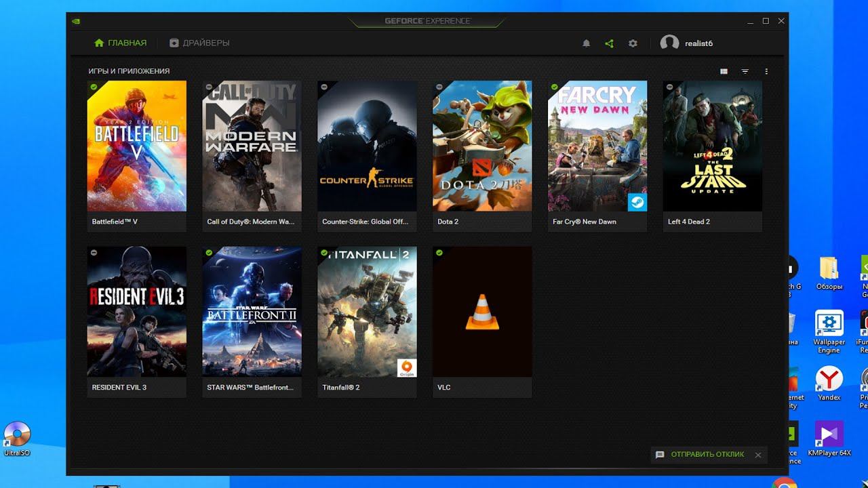This screenshot has height=488, width=868.
Task: Click the 'Battlefield™ V' title label
Action: coord(115,222)
